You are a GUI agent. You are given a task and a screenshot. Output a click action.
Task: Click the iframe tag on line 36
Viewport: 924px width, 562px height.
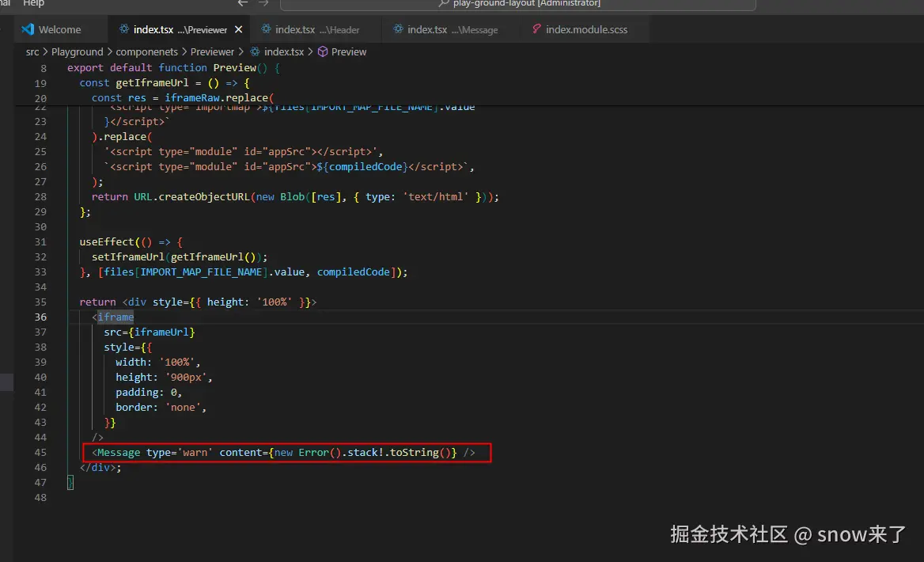(x=116, y=317)
